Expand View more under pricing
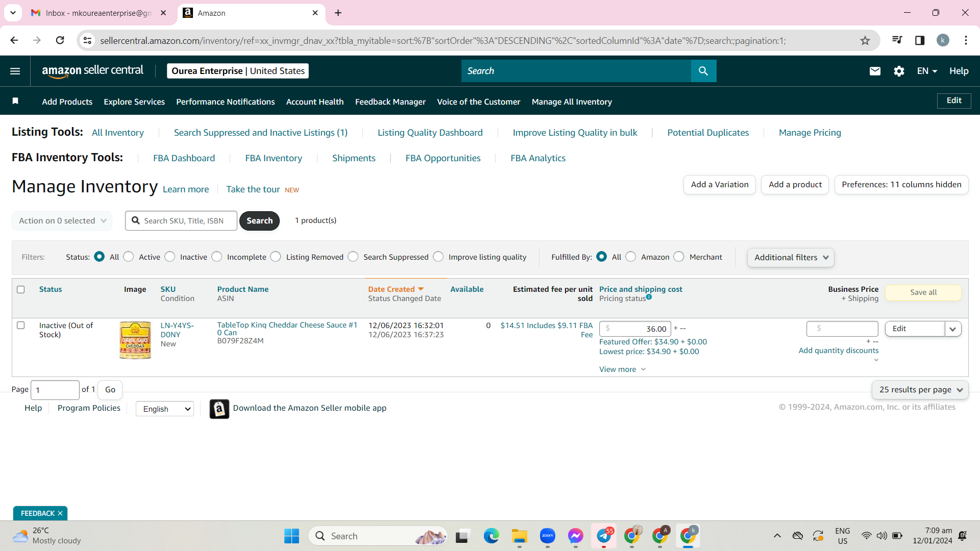980x551 pixels. [x=623, y=369]
